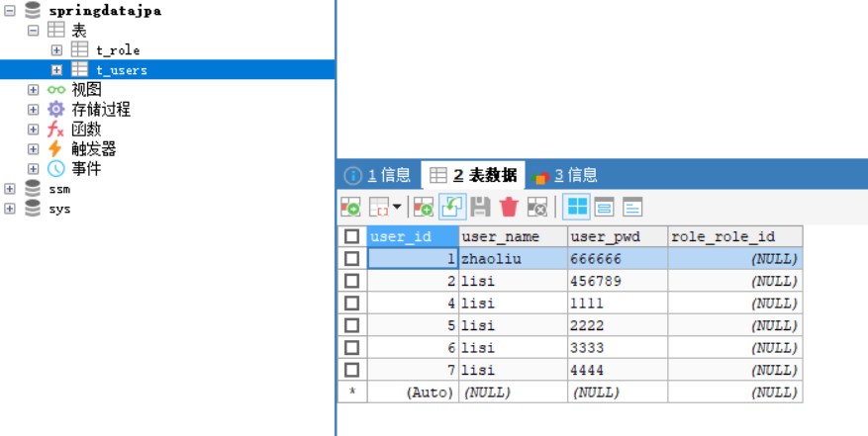This screenshot has width=868, height=436.
Task: Select the zhaoliu user_name cell
Action: pyautogui.click(x=513, y=258)
